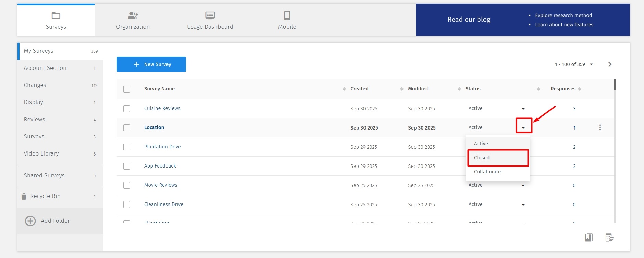Sort surveys by Responses column
The width and height of the screenshot is (644, 258).
click(x=579, y=89)
